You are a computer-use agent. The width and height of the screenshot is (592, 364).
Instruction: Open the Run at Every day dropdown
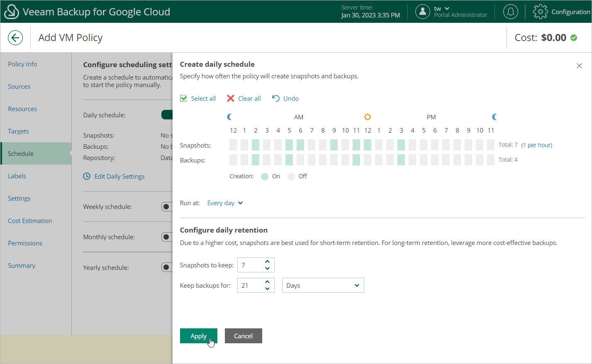[225, 203]
